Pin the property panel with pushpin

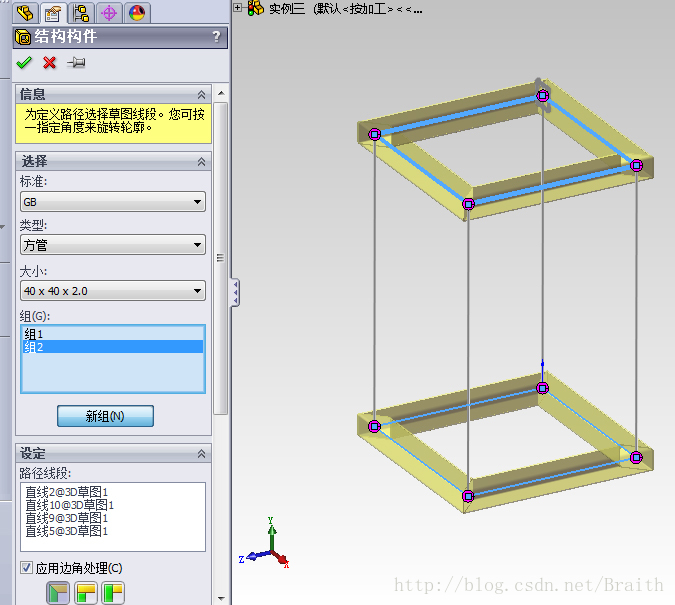(x=76, y=63)
